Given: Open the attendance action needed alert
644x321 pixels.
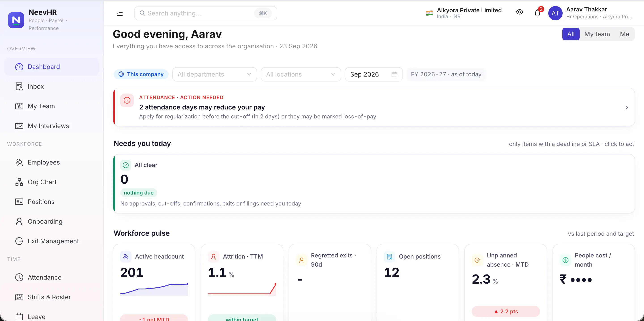Looking at the screenshot, I should coord(374,107).
